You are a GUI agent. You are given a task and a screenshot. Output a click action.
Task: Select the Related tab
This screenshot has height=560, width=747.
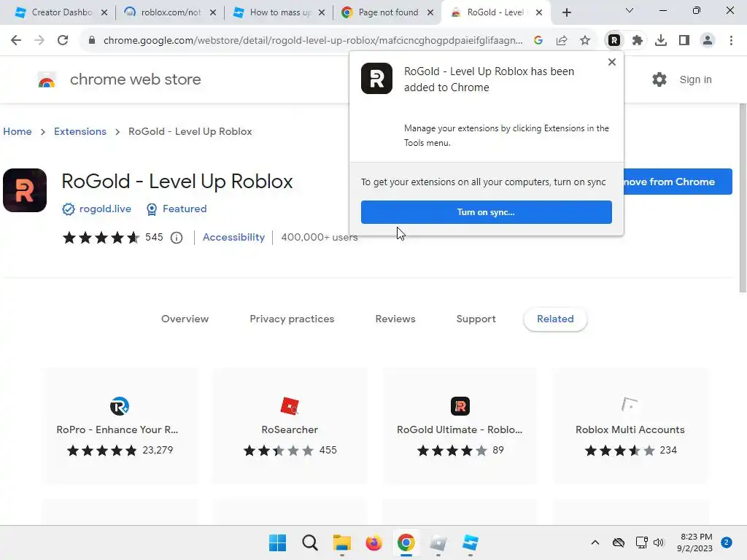555,319
